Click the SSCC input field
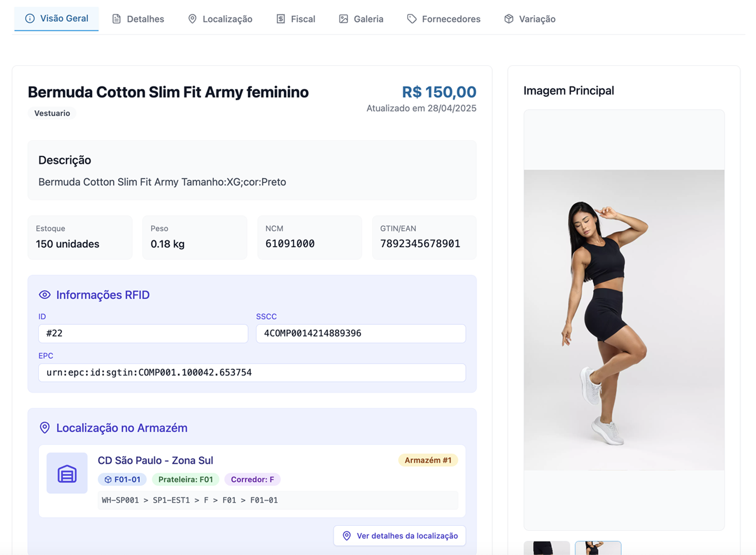756x555 pixels. 361,334
